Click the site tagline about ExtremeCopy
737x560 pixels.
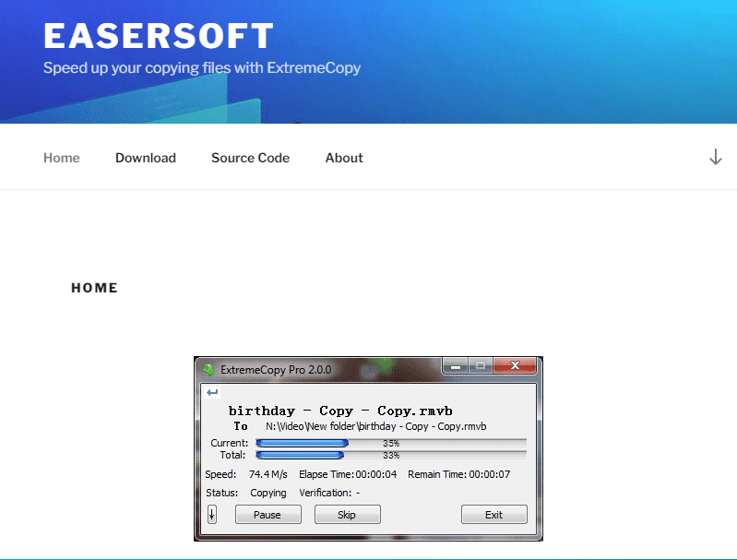click(202, 68)
